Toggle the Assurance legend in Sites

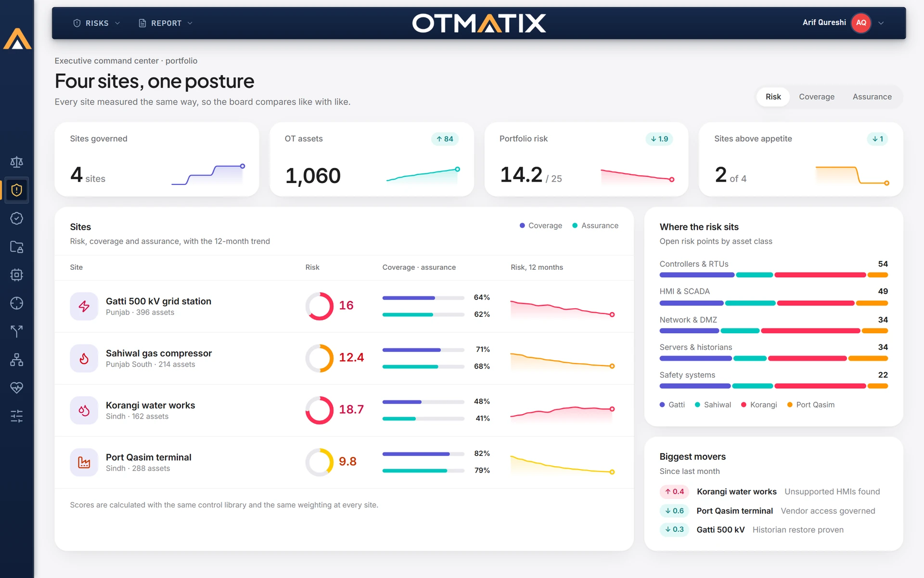click(595, 225)
